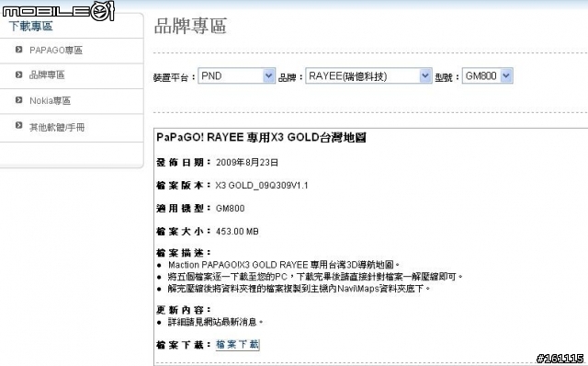Click the 品牌專區 page title
Viewport: 588px width, 366px height.
190,27
